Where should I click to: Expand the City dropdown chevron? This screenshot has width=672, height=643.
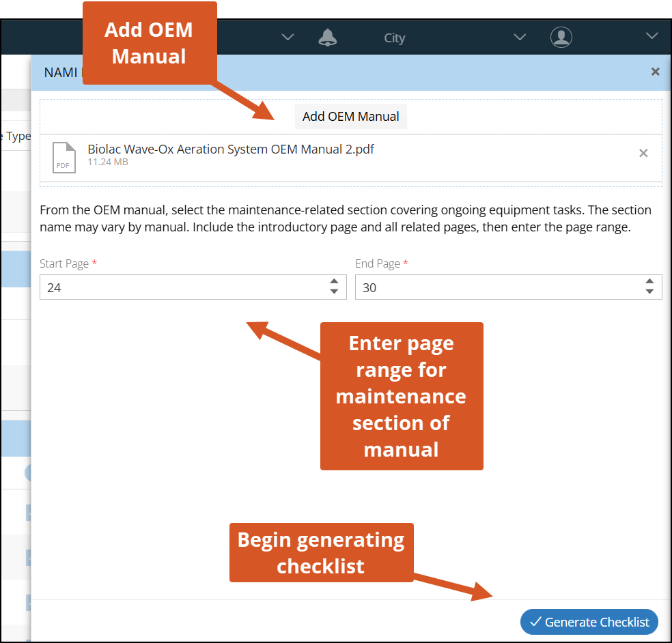tap(520, 37)
